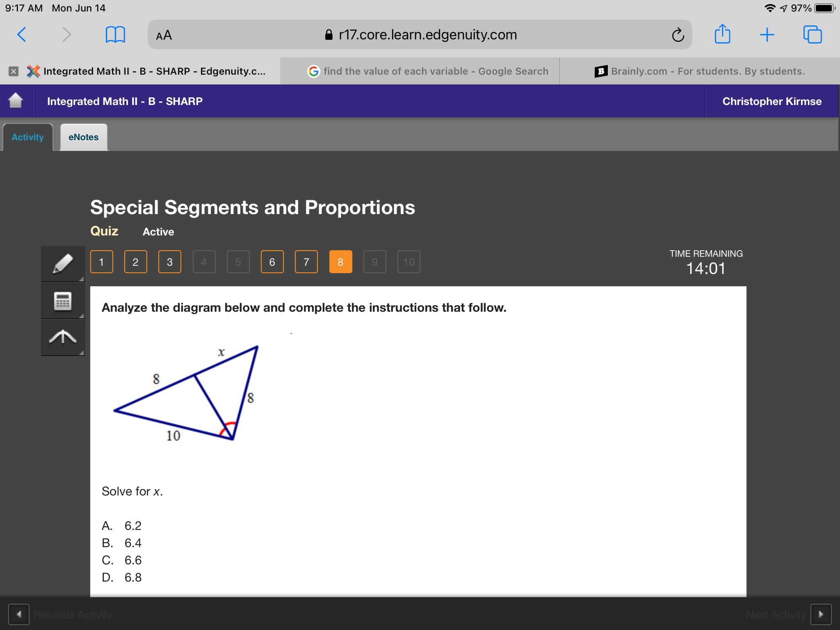Switch to the eNotes tab
840x630 pixels.
(83, 137)
